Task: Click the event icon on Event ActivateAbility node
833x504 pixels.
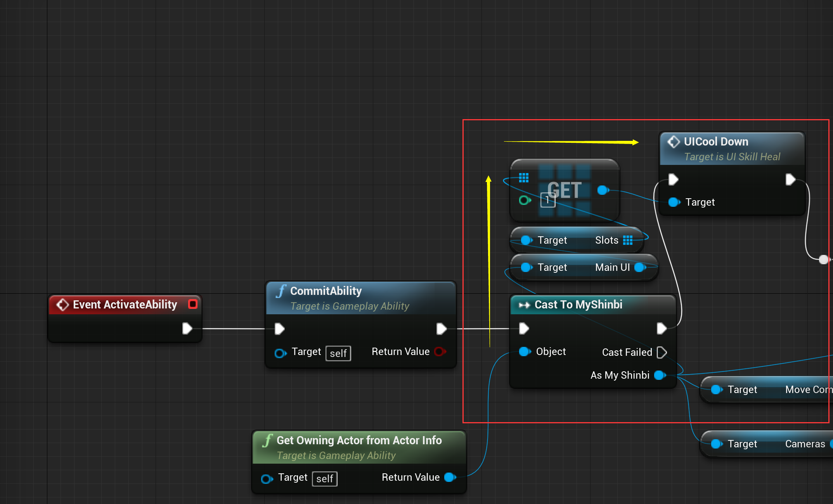Action: 62,305
